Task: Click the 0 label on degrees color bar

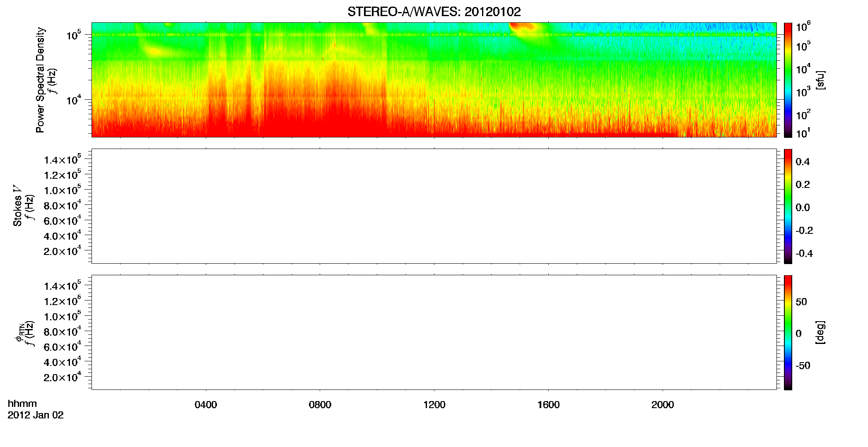Action: pos(799,334)
